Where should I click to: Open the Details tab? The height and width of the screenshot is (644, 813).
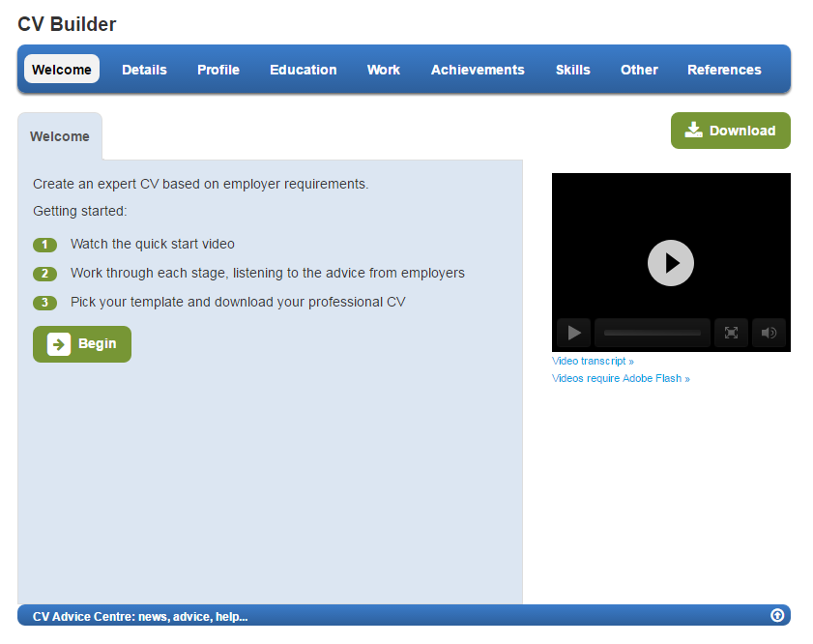tap(144, 70)
